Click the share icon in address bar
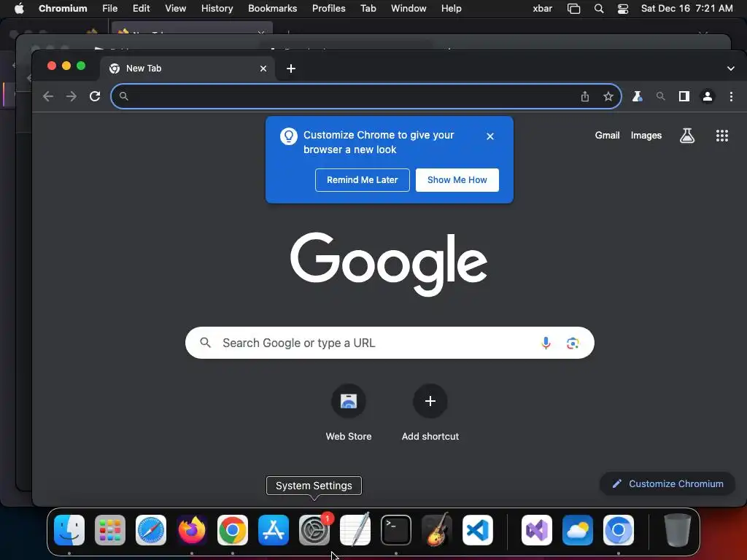 click(585, 97)
